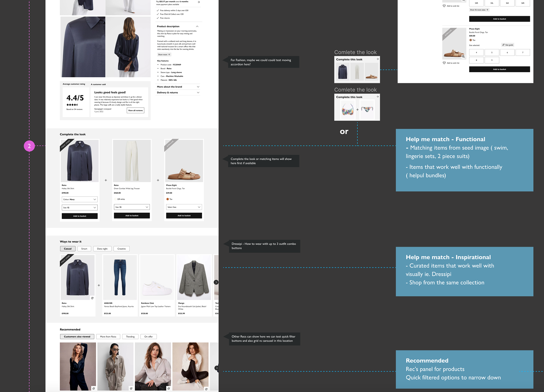Select the 'Casual' outfit tab
544x392 pixels.
(x=68, y=249)
